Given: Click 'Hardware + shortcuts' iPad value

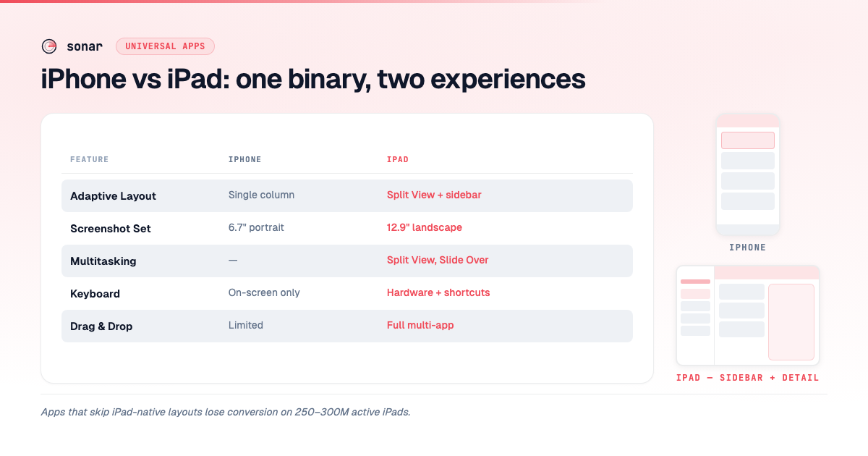Looking at the screenshot, I should pos(438,293).
